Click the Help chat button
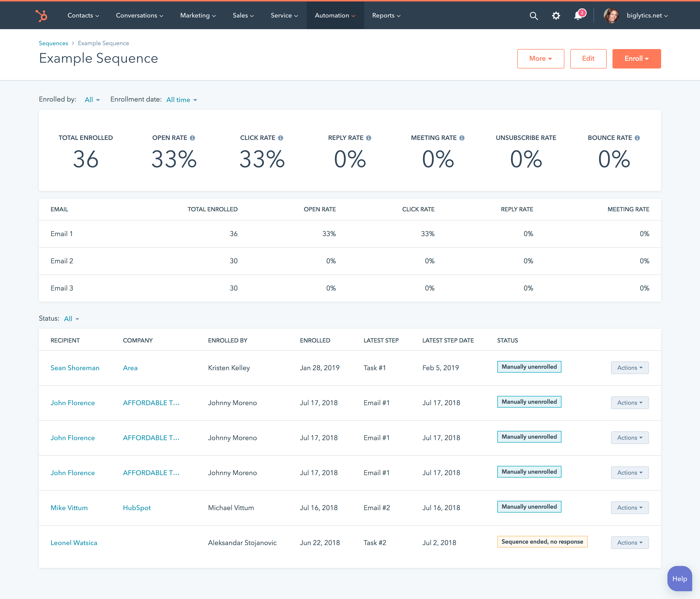Viewport: 700px width, 599px height. pyautogui.click(x=679, y=579)
